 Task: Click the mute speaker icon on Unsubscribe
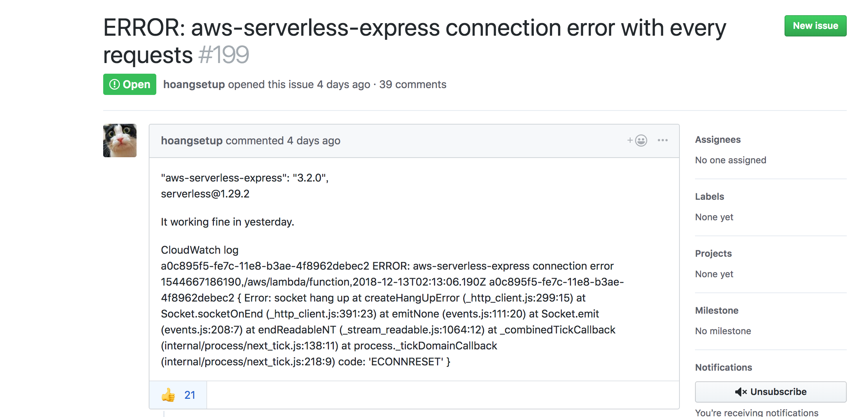[741, 392]
